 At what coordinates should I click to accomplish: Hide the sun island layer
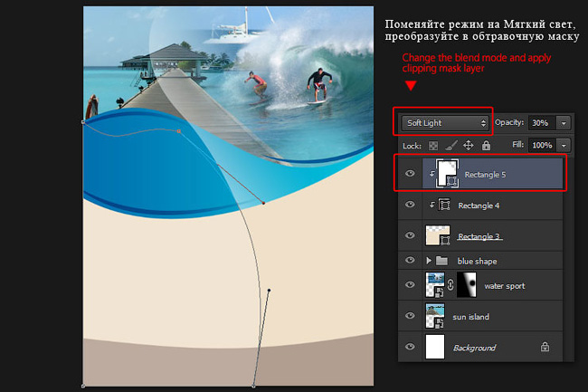[410, 315]
